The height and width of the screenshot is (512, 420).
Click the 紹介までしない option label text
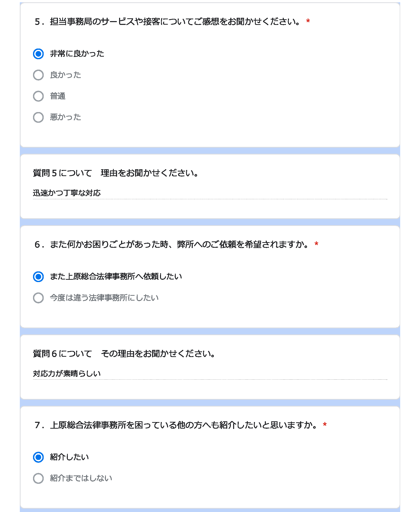81,478
